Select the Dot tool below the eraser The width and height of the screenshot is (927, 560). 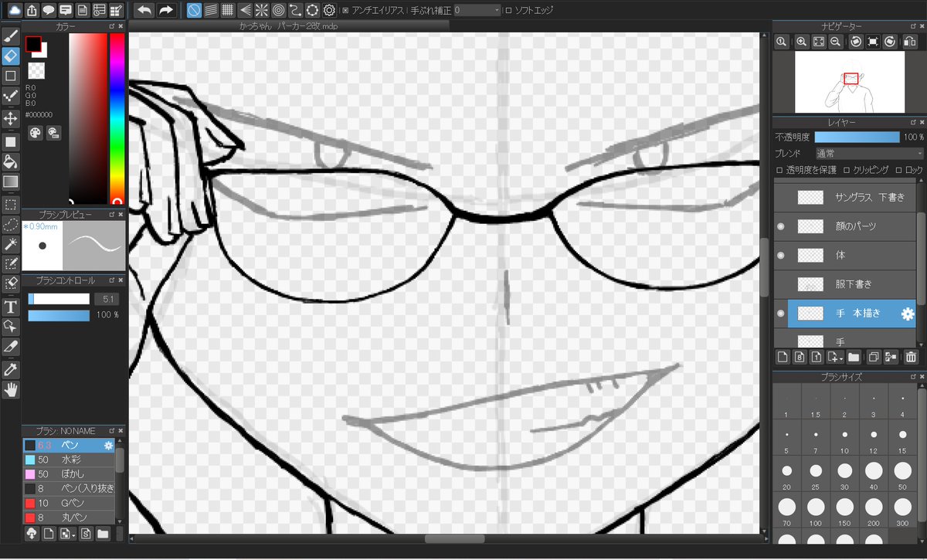[x=11, y=97]
